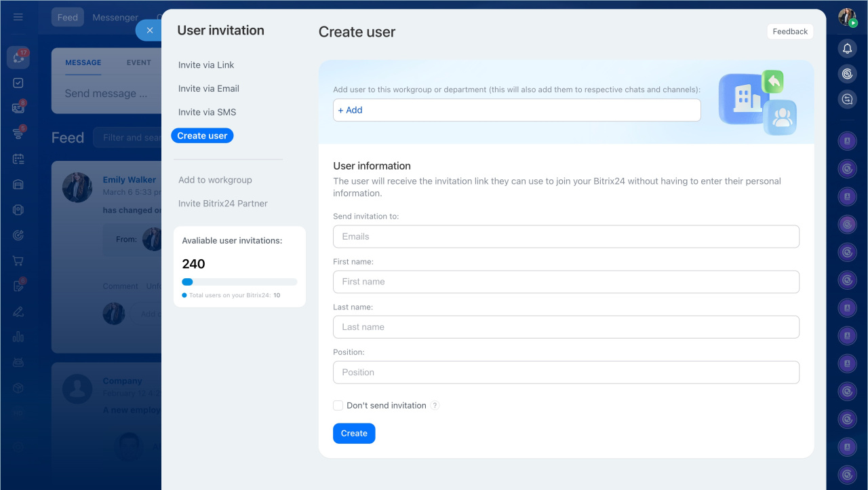868x490 pixels.
Task: Select Invite via Link menu item
Action: [x=206, y=65]
